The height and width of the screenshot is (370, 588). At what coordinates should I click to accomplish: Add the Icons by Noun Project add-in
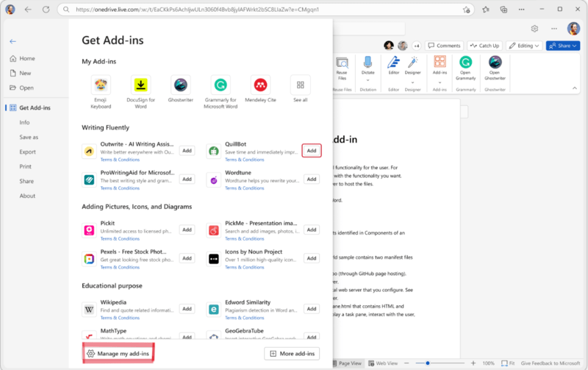312,258
